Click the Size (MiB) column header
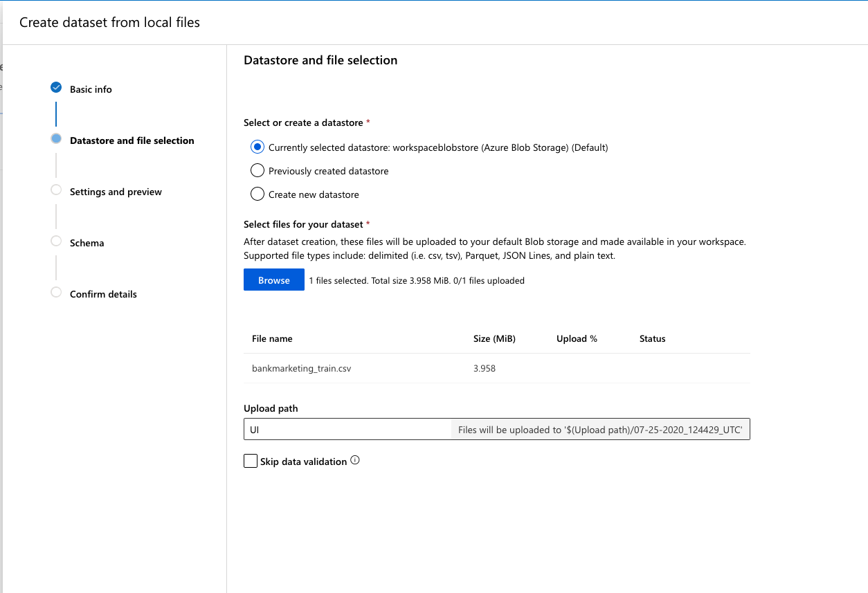The height and width of the screenshot is (593, 868). point(494,339)
